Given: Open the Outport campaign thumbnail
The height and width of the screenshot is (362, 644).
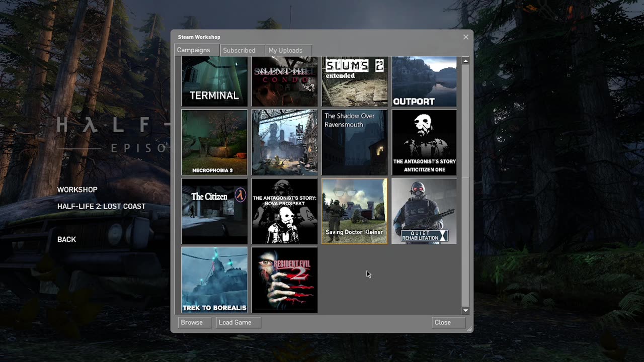Looking at the screenshot, I should point(424,81).
